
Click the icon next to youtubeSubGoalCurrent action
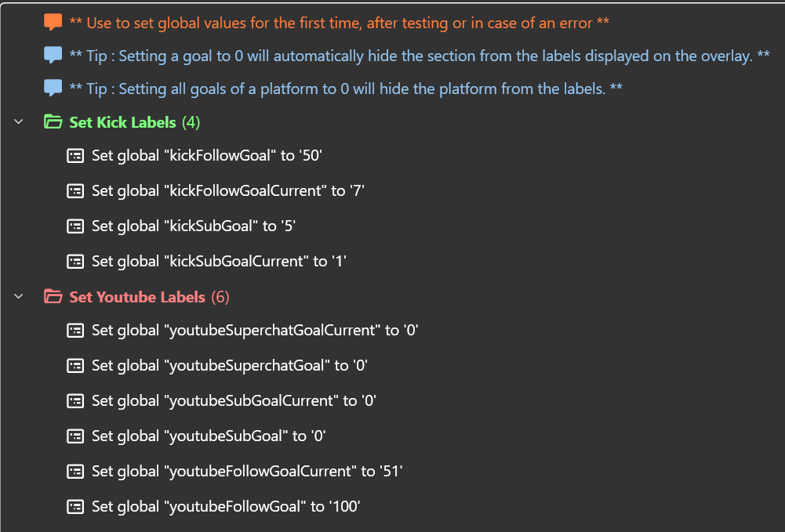[x=75, y=400]
